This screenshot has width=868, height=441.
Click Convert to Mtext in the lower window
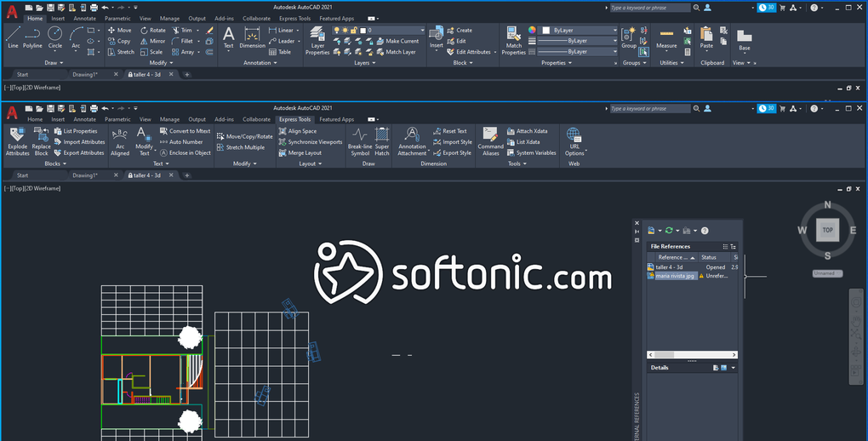pyautogui.click(x=185, y=131)
